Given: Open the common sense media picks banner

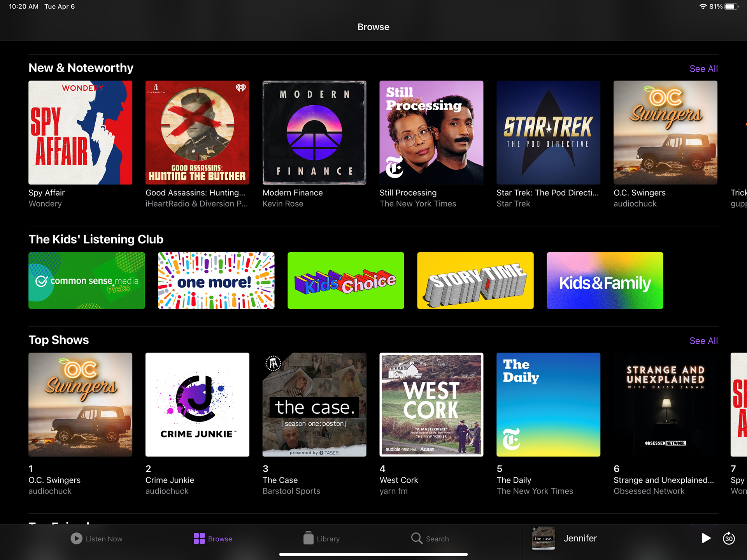Looking at the screenshot, I should click(86, 281).
